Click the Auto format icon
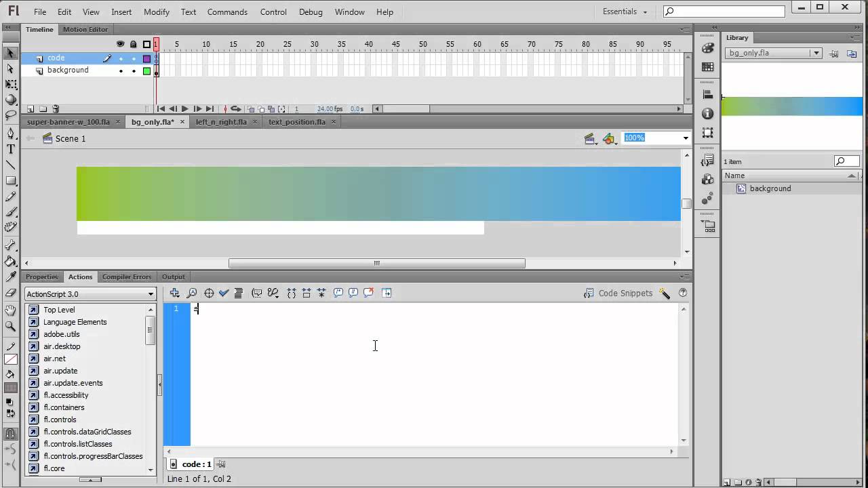Screen dimensions: 868x488 click(x=239, y=293)
